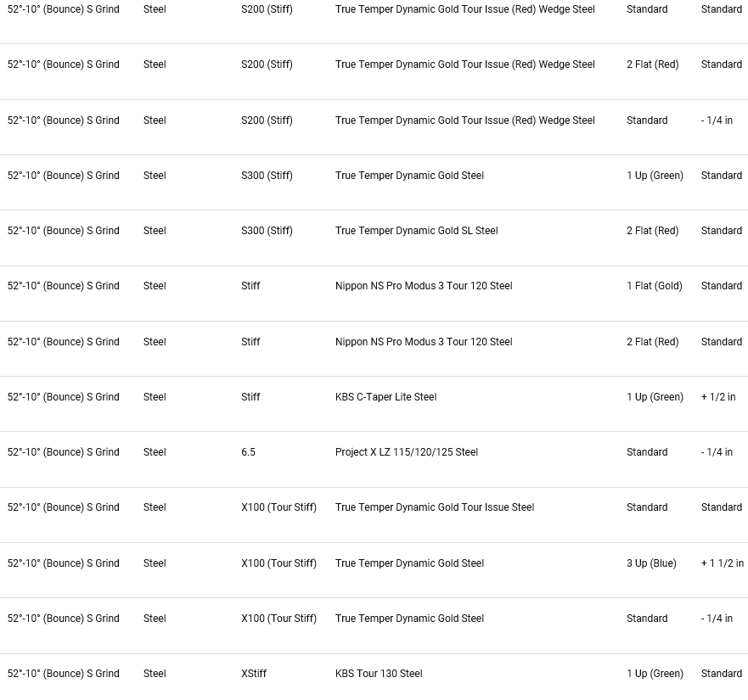Click X100 (Tour Stiff) in 3 Up (Blue) row

(x=278, y=563)
